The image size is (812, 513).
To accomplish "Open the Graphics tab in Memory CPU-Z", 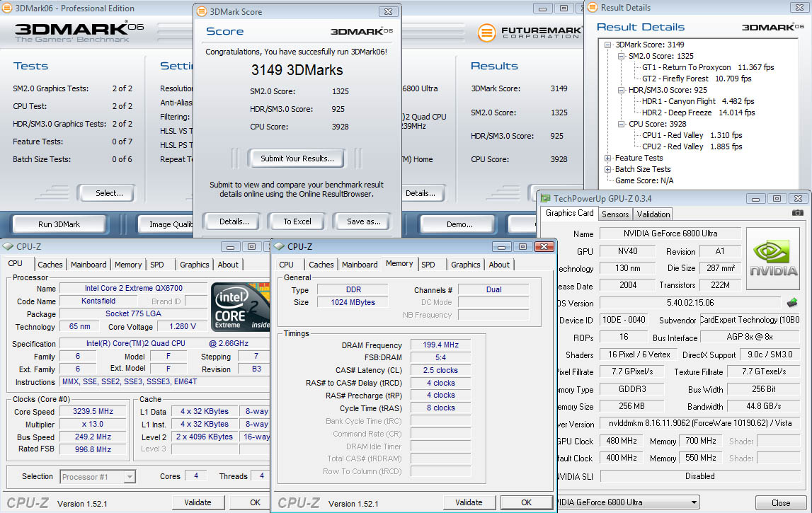I will (466, 265).
